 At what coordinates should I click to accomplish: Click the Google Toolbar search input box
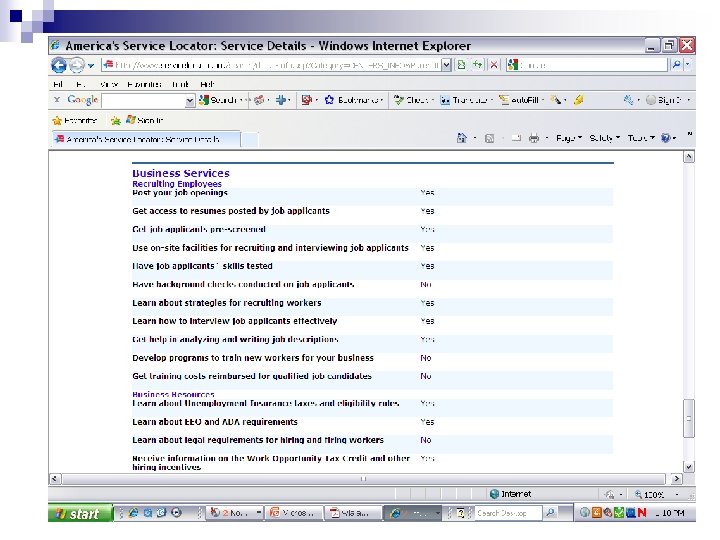coord(144,100)
